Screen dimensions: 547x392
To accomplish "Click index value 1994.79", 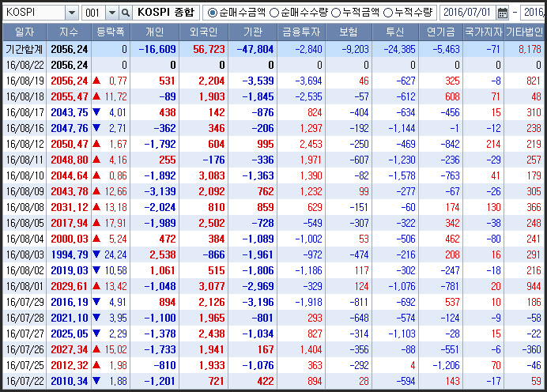I will 70,254.
